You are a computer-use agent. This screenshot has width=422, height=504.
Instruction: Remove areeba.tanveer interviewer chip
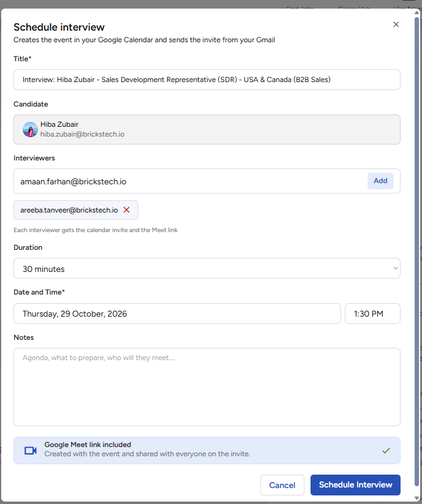coord(127,210)
